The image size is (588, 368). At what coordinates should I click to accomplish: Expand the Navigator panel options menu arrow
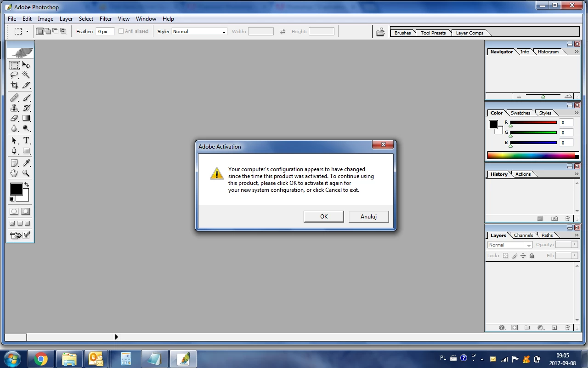(577, 52)
